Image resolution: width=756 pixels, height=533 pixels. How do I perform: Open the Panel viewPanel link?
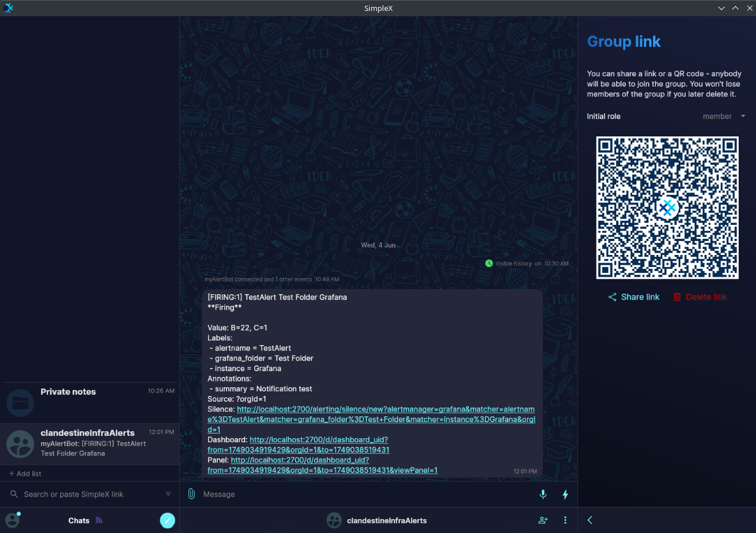323,465
